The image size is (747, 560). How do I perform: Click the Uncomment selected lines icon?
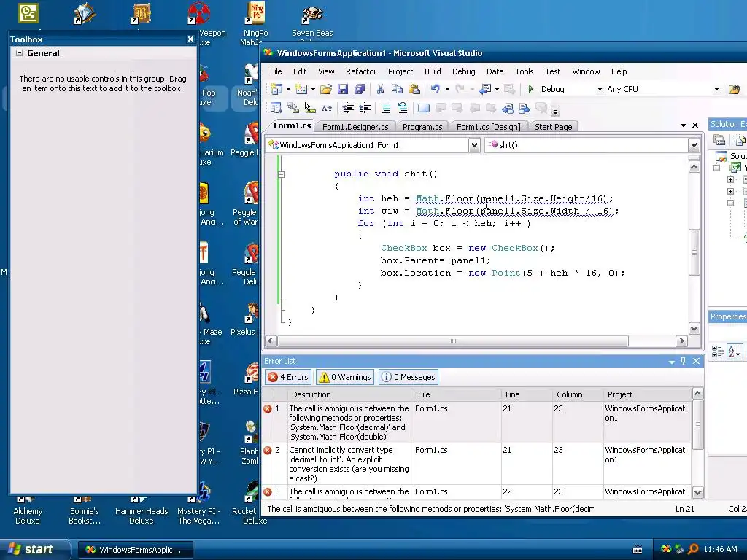(x=403, y=108)
